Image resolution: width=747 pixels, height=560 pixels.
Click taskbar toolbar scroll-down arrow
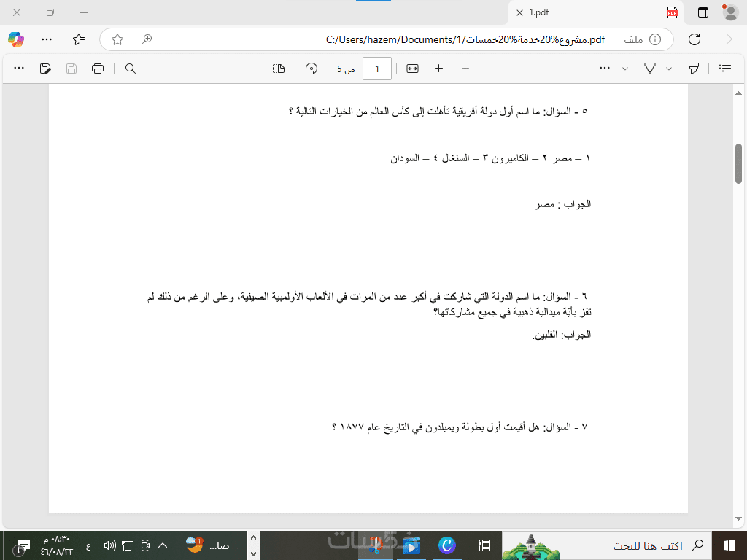[x=253, y=554]
